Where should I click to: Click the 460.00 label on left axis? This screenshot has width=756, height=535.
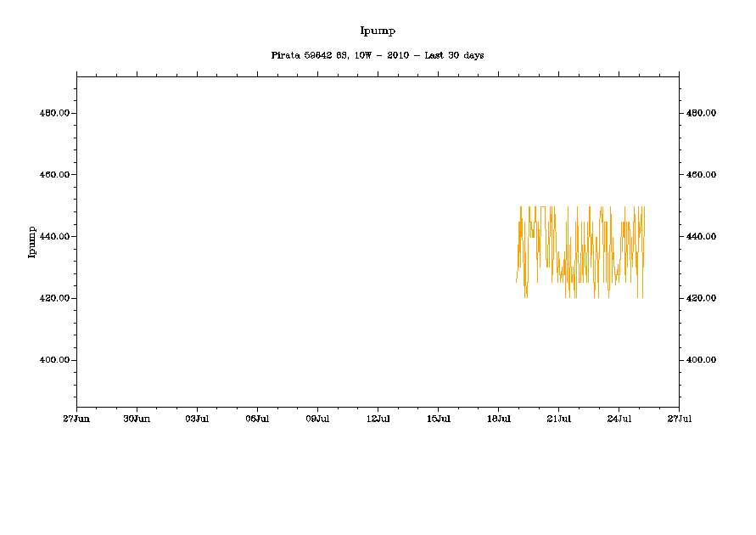53,175
